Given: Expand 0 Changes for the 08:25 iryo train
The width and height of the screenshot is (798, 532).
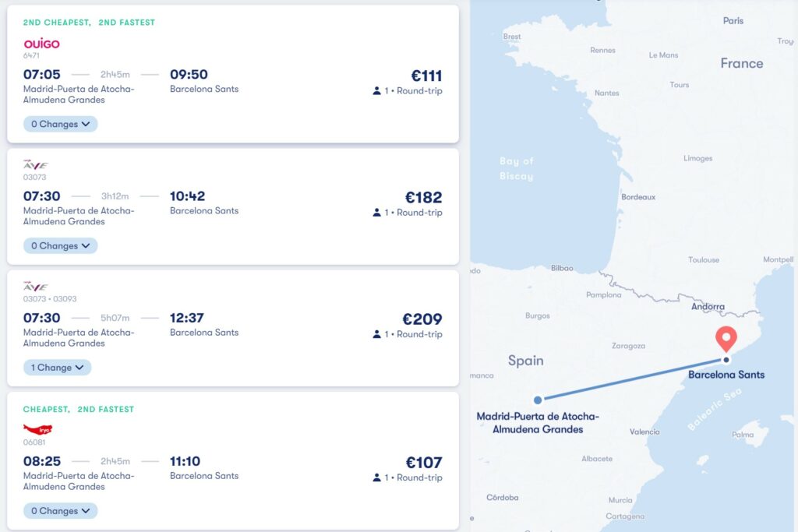Looking at the screenshot, I should (61, 511).
